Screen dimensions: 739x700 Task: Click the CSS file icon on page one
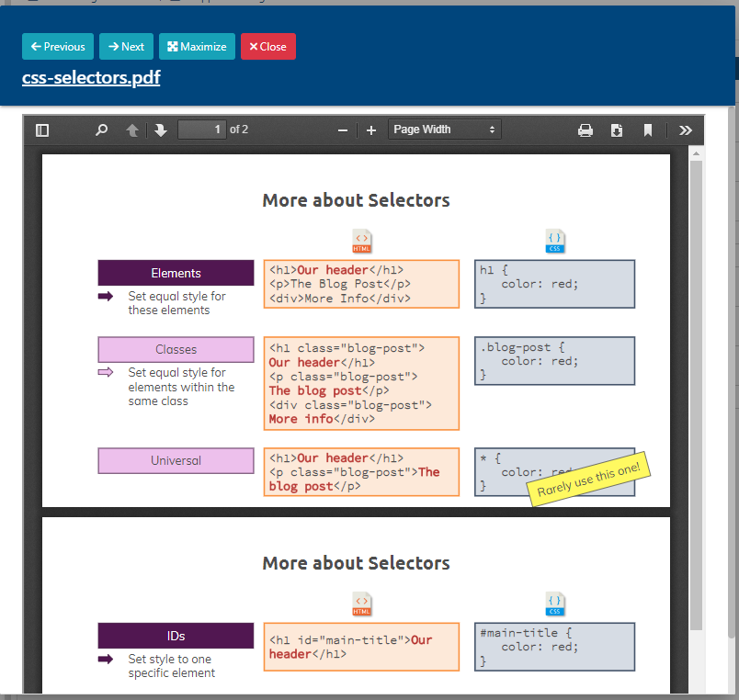(555, 242)
